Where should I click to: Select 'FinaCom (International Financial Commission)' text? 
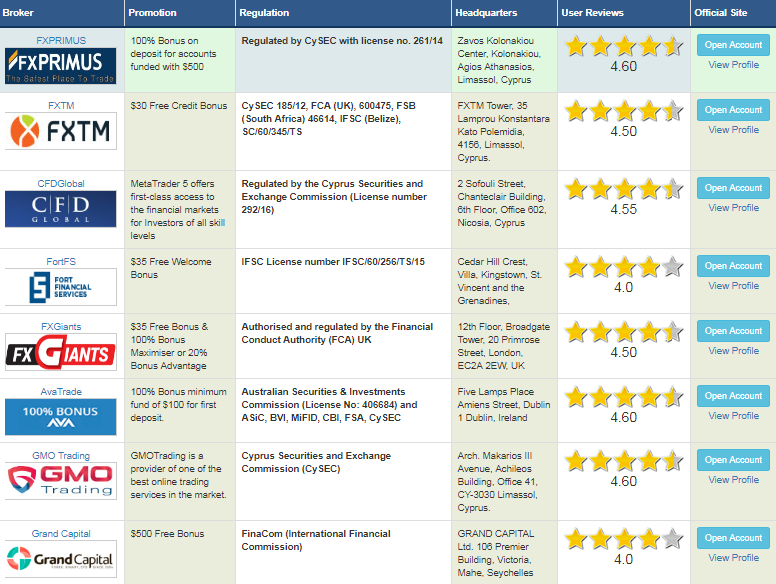click(x=316, y=540)
